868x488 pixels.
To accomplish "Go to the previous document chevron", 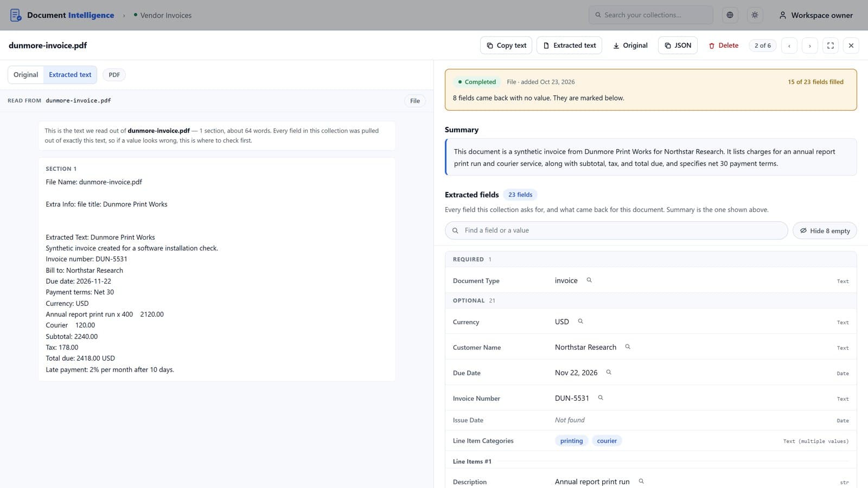I will (x=789, y=46).
